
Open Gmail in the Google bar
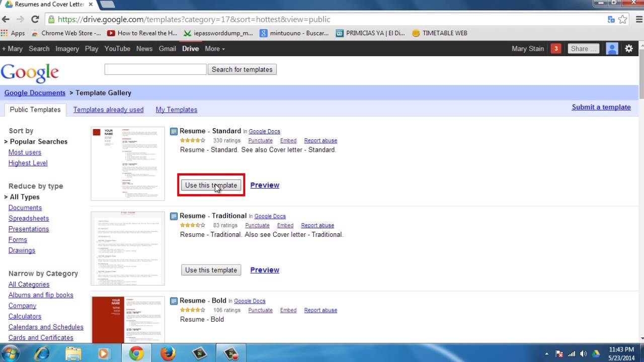pyautogui.click(x=168, y=49)
